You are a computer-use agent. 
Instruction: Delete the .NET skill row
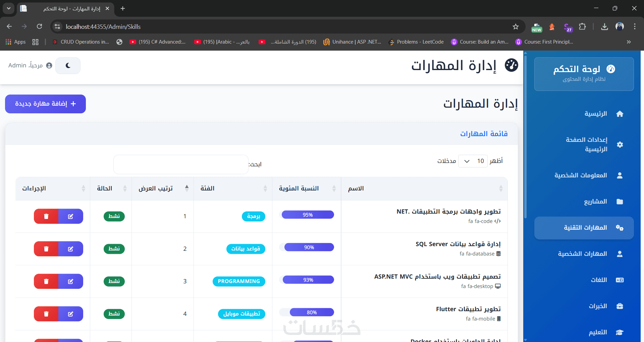pos(46,216)
